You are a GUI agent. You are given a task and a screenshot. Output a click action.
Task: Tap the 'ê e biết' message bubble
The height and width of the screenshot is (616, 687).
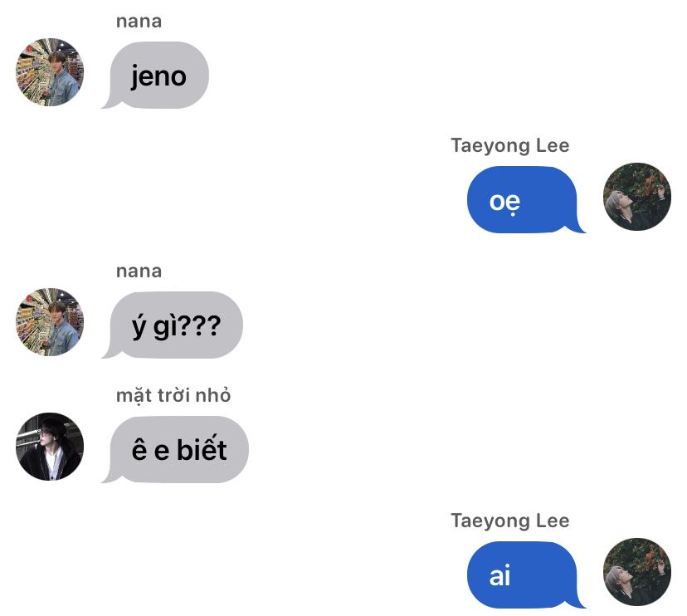click(175, 450)
